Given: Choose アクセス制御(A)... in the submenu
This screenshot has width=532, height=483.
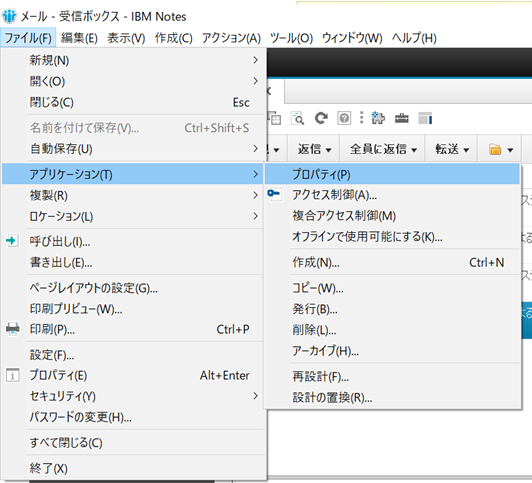Looking at the screenshot, I should pyautogui.click(x=392, y=195).
